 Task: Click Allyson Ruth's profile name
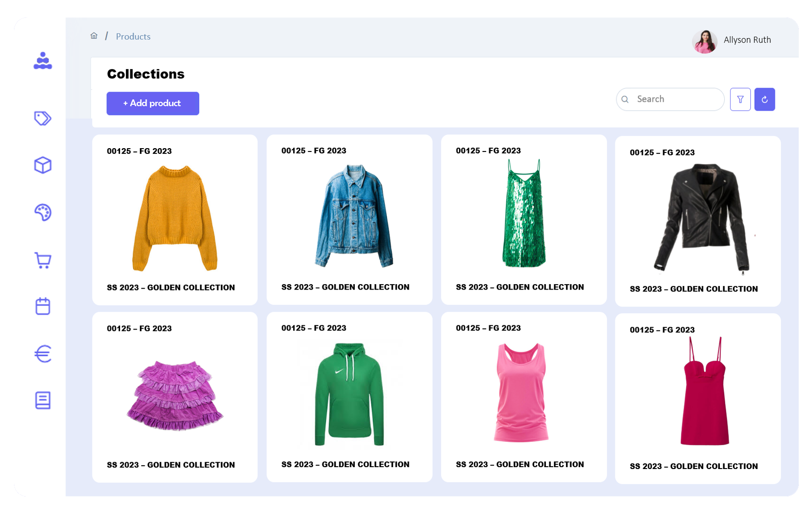pos(747,40)
